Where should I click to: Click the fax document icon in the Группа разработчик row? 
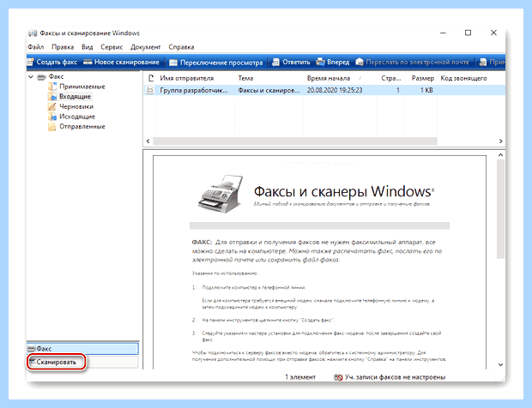pos(149,90)
